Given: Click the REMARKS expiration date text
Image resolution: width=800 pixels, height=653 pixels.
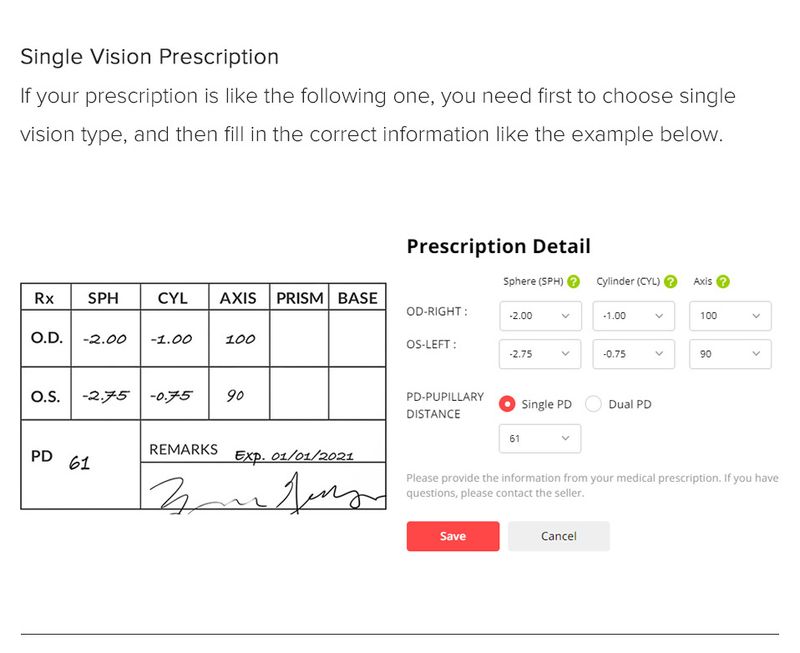Looking at the screenshot, I should point(293,456).
